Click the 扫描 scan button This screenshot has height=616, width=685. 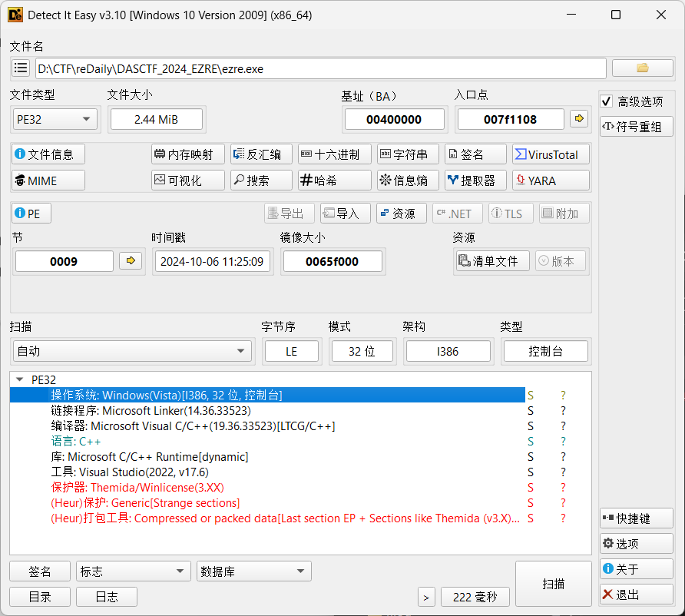554,584
